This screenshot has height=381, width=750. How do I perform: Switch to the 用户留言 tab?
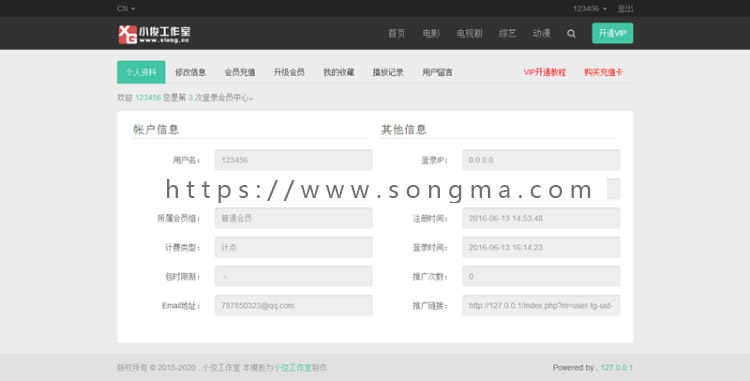point(437,72)
